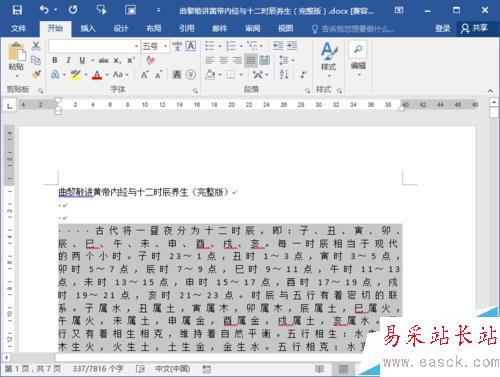The height and width of the screenshot is (377, 500).
Task: Decrease font size with shrink font
Action: (158, 75)
